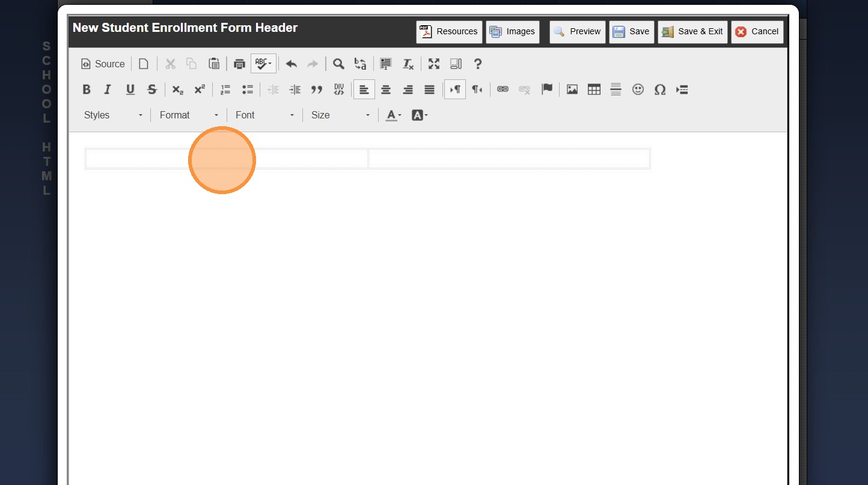Toggle Italic formatting
The image size is (868, 485).
[108, 90]
